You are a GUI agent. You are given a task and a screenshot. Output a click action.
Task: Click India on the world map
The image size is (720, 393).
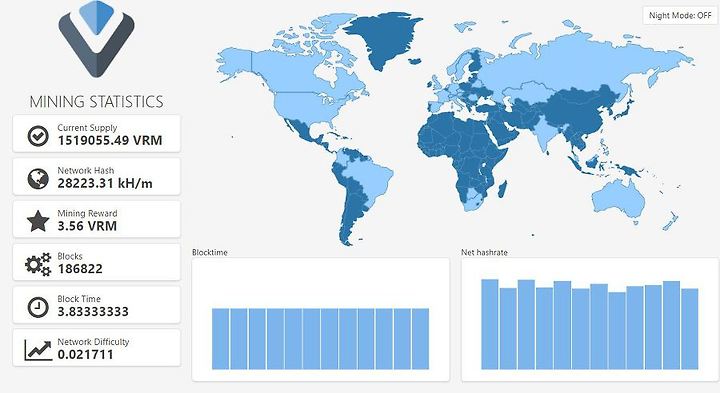[x=545, y=131]
